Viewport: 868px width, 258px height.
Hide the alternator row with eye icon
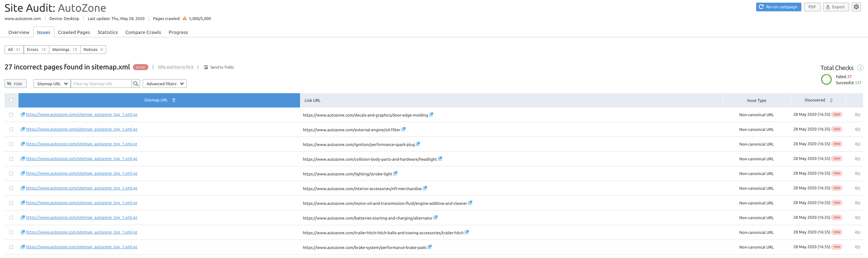pos(858,218)
